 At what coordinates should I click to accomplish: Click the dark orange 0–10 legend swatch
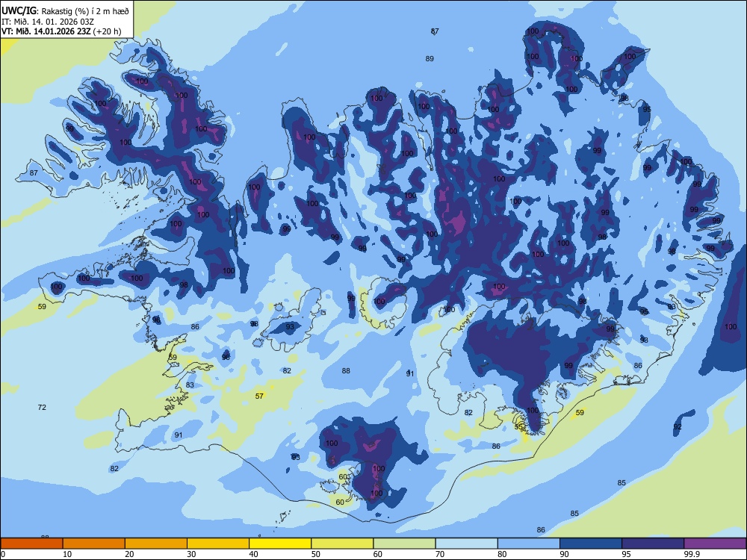[x=31, y=544]
